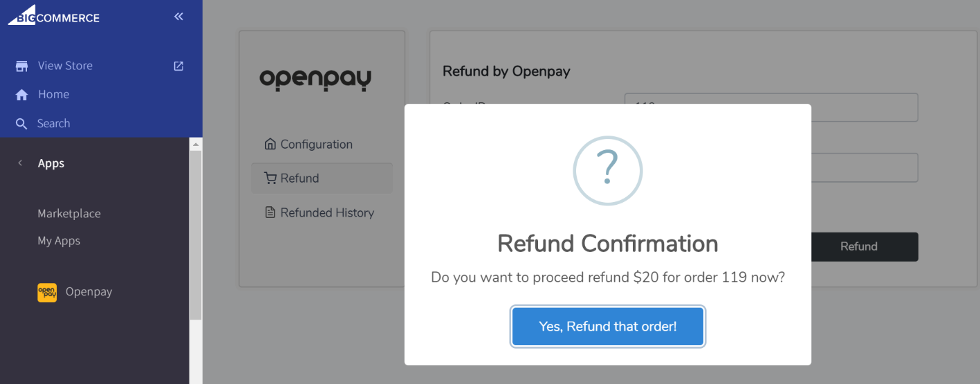Open My Apps in the sidebar
Viewport: 980px width, 384px height.
tap(59, 241)
